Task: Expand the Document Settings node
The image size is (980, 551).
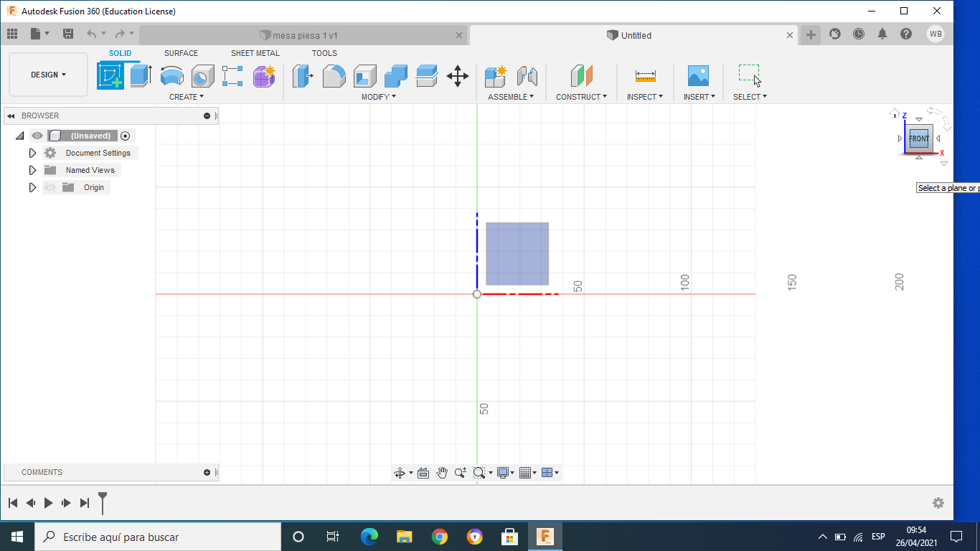Action: click(x=32, y=153)
